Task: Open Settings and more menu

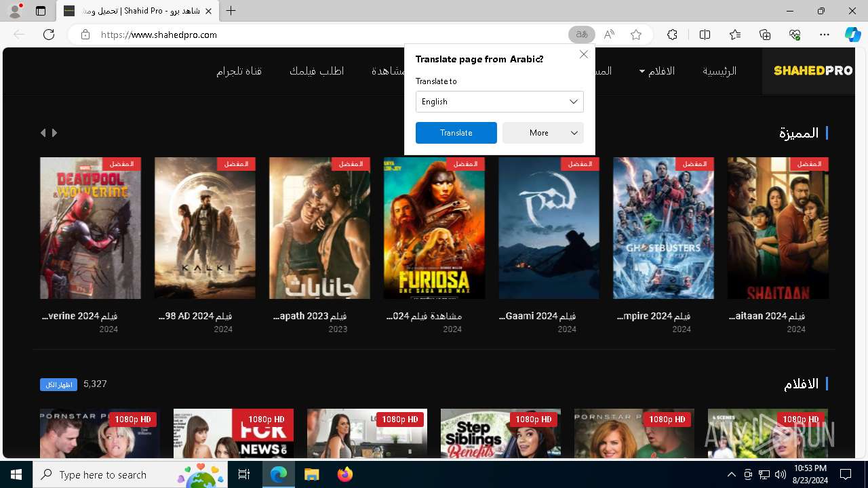Action: (825, 35)
